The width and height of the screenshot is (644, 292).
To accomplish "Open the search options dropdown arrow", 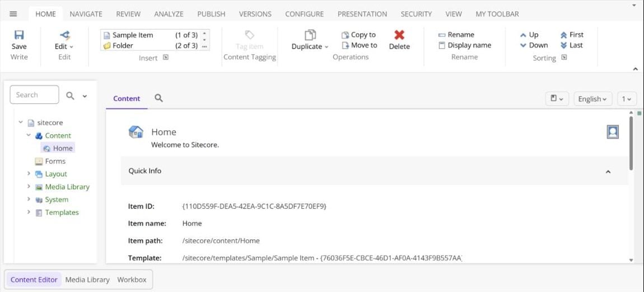I will pyautogui.click(x=85, y=96).
